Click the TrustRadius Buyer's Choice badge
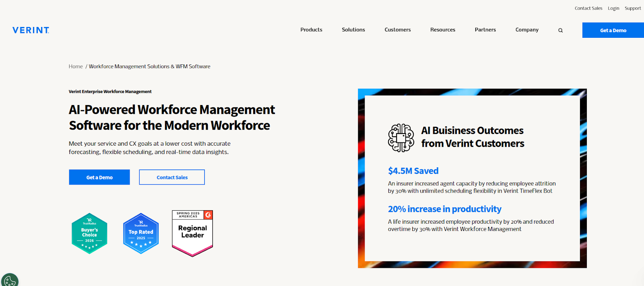644x286 pixels. (x=89, y=233)
